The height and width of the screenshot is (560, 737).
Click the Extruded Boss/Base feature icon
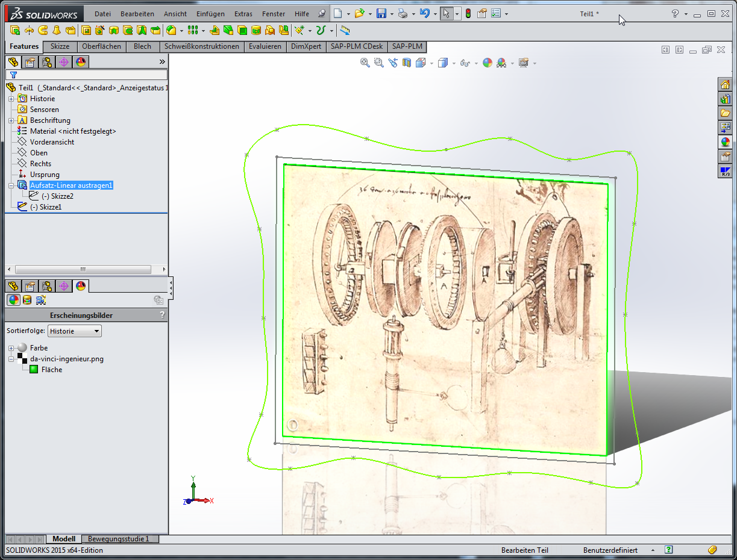click(x=15, y=30)
